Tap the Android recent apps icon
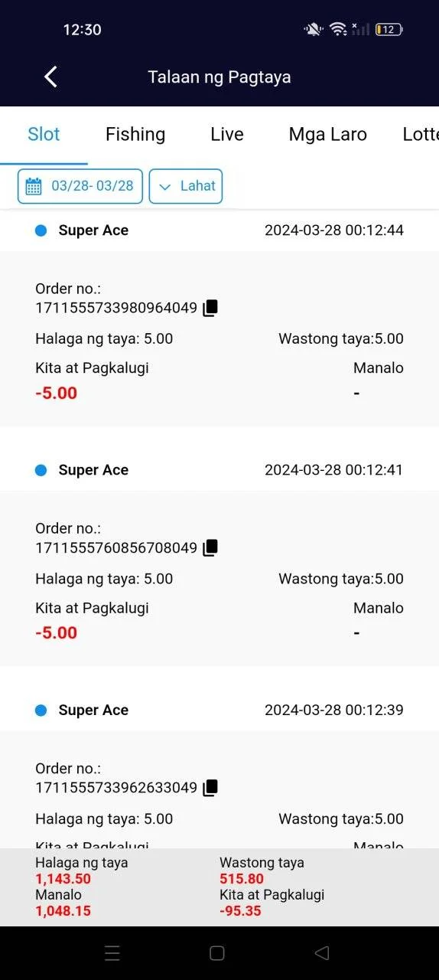Screen dimensions: 439x980 pyautogui.click(x=112, y=953)
